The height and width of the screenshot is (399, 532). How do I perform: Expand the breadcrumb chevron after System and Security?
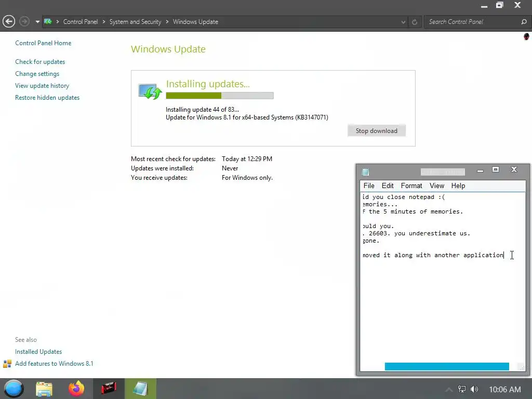[x=167, y=22]
